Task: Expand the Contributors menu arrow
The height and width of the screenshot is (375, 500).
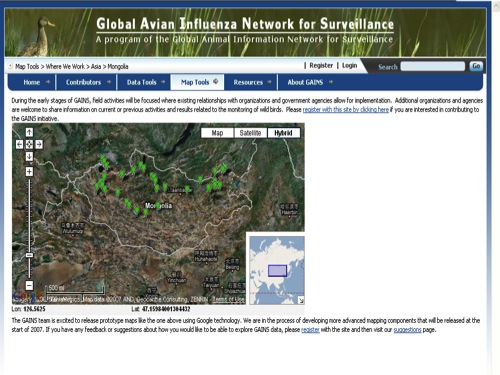Action: pos(109,82)
